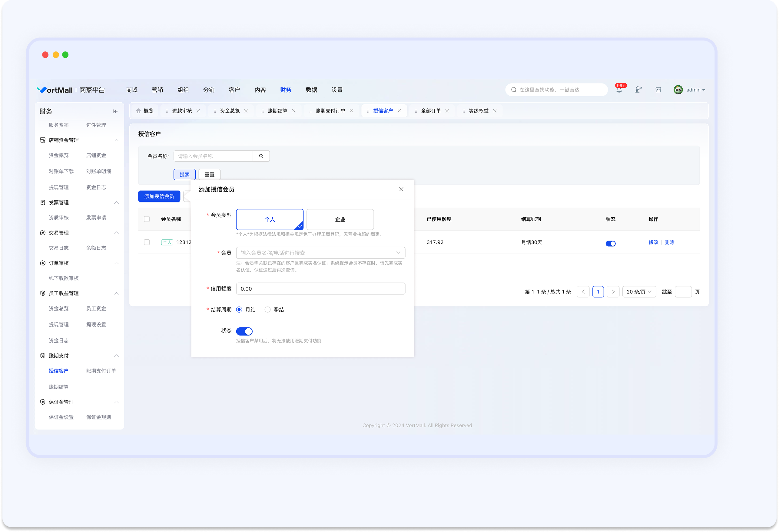Screen dimensions: 779x532
Task: Click the 重置 button
Action: (210, 175)
